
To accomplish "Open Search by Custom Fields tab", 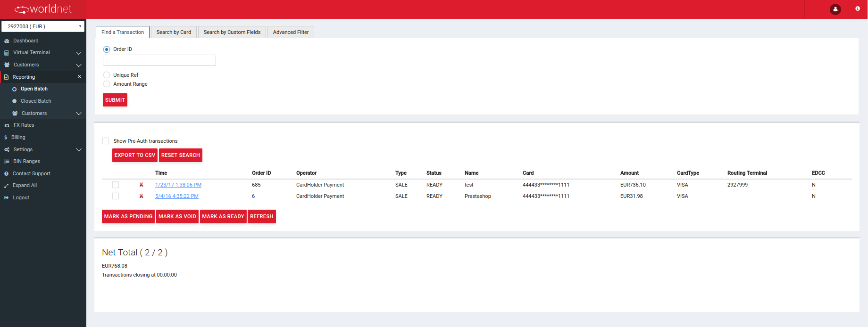I will [x=232, y=32].
